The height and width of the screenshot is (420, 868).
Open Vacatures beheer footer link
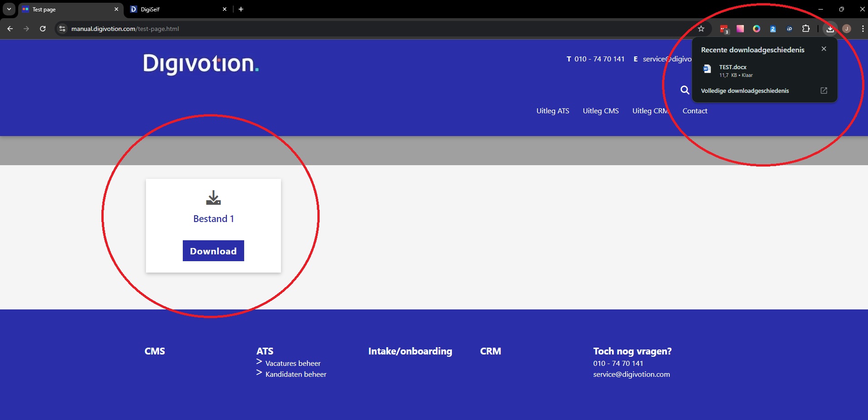click(293, 363)
